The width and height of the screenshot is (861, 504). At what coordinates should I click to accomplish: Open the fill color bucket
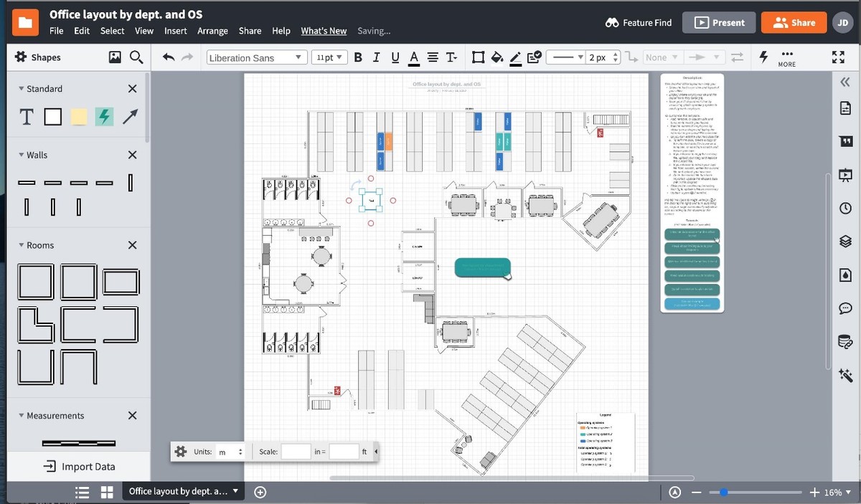click(497, 57)
